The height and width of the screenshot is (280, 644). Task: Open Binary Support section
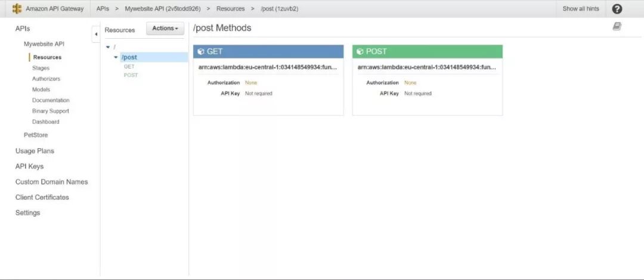[51, 111]
